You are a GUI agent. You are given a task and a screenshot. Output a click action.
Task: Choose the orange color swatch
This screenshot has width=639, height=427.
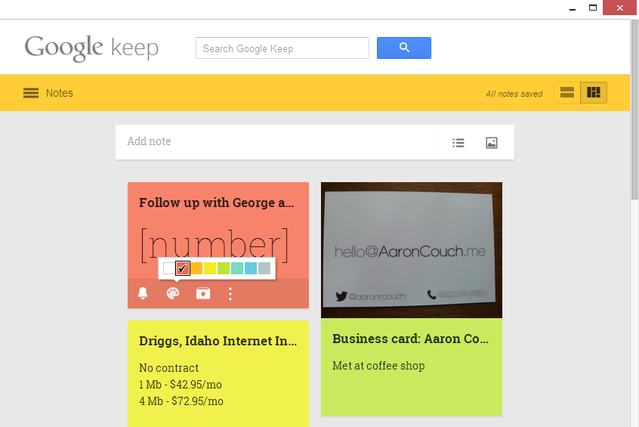coord(196,268)
